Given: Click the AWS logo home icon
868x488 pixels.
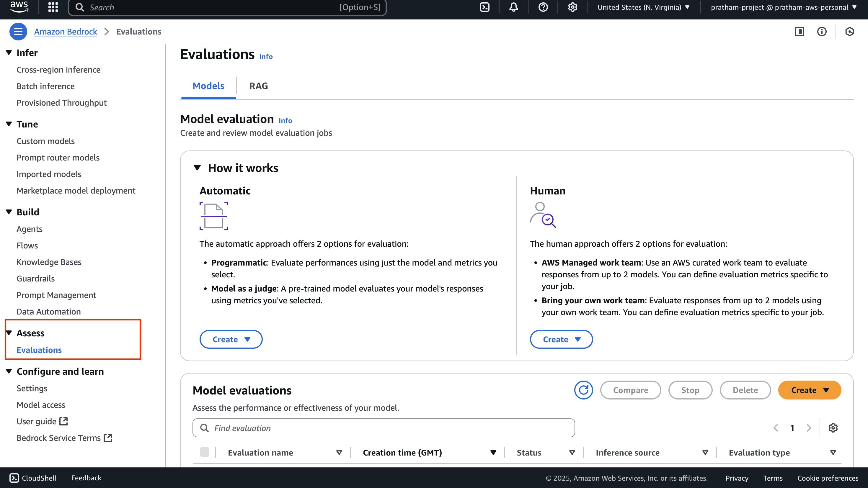Looking at the screenshot, I should tap(19, 7).
